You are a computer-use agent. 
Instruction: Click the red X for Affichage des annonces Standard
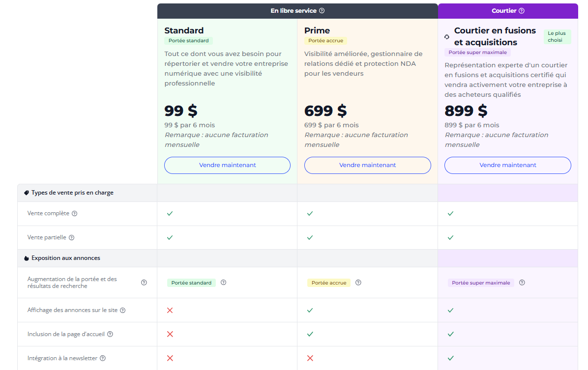tap(170, 310)
